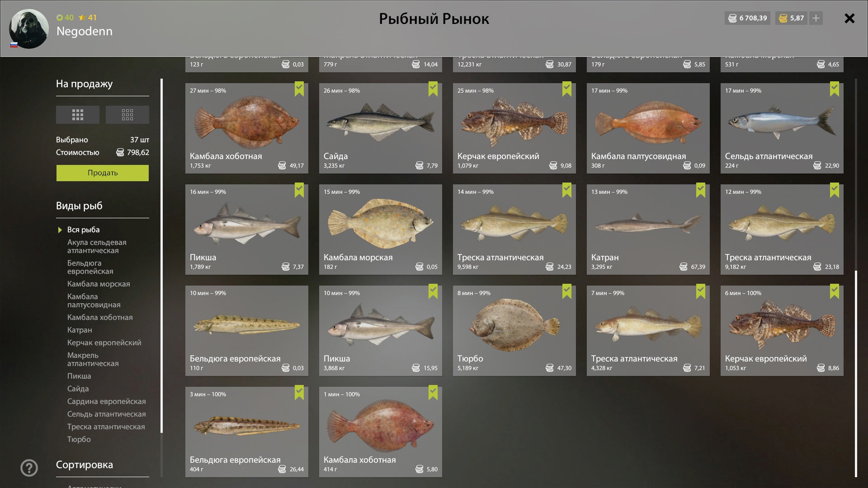The height and width of the screenshot is (488, 868).
Task: Toggle selection bookmark on Сайда card
Action: pyautogui.click(x=433, y=89)
